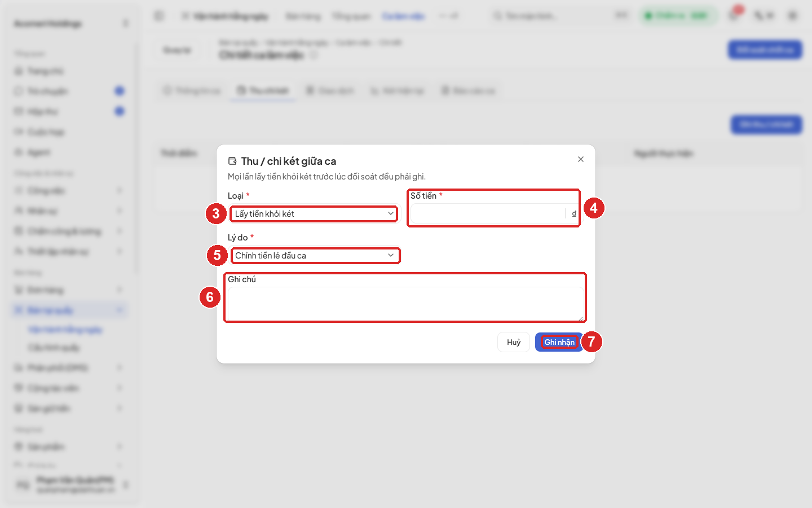The height and width of the screenshot is (508, 812).
Task: Click the đ currency suffix in the amount field
Action: tap(574, 213)
